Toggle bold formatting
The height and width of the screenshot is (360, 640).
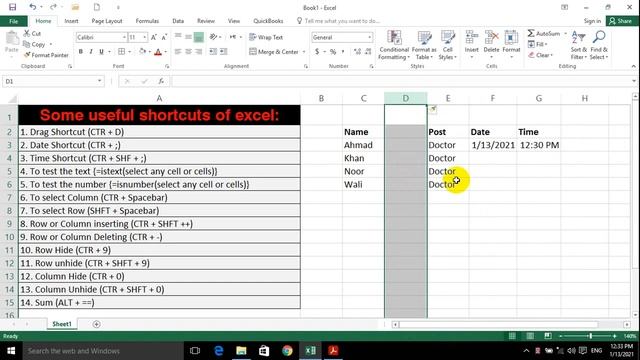[80, 51]
